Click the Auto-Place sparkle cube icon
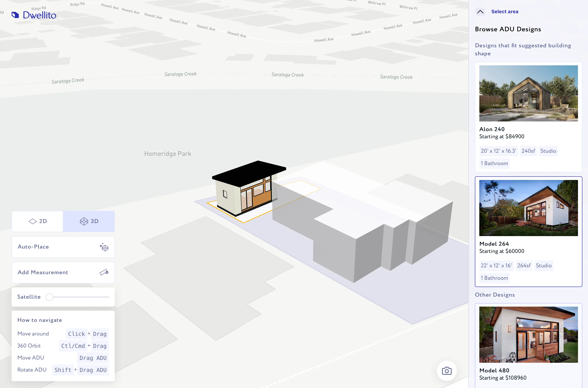Image resolution: width=588 pixels, height=388 pixels. 104,247
